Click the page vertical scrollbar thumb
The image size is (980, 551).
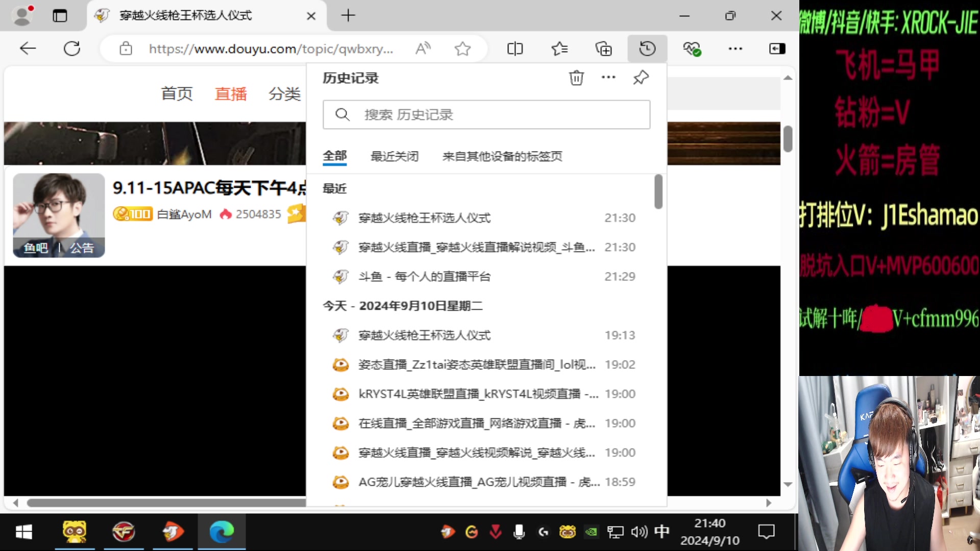788,139
